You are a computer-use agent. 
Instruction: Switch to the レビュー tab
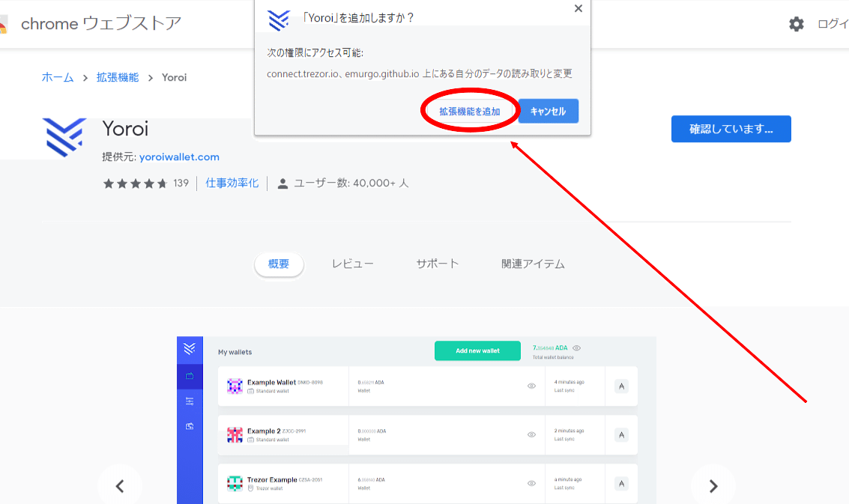(352, 264)
